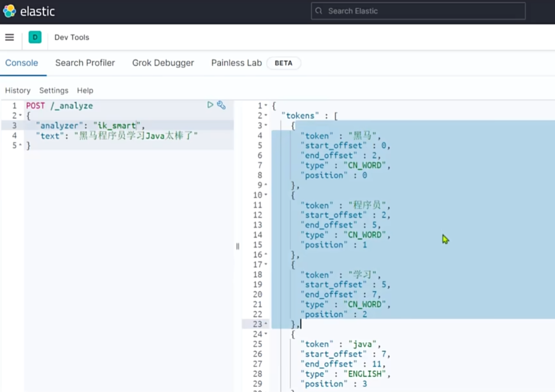555x392 pixels.
Task: Open the hamburger navigation menu
Action: click(10, 37)
